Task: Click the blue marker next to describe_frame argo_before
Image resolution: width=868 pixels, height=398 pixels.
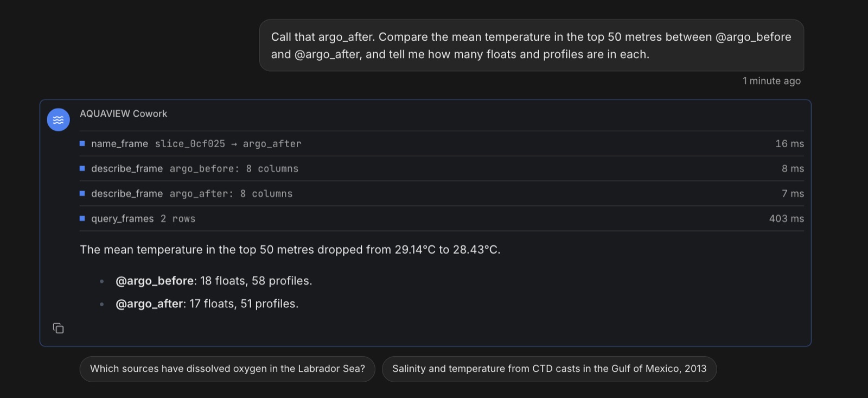Action: [x=82, y=168]
